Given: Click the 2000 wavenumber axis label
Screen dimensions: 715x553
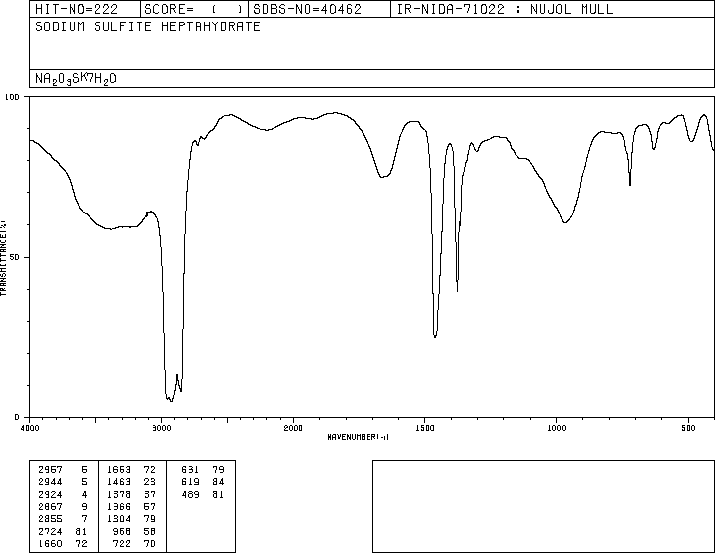Looking at the screenshot, I should (x=293, y=428).
